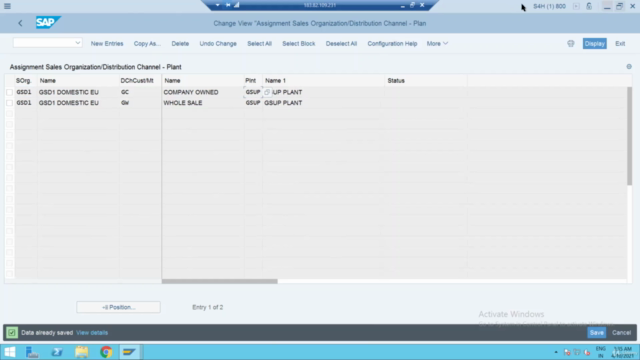The image size is (640, 360).
Task: Click the Display button
Action: 594,44
